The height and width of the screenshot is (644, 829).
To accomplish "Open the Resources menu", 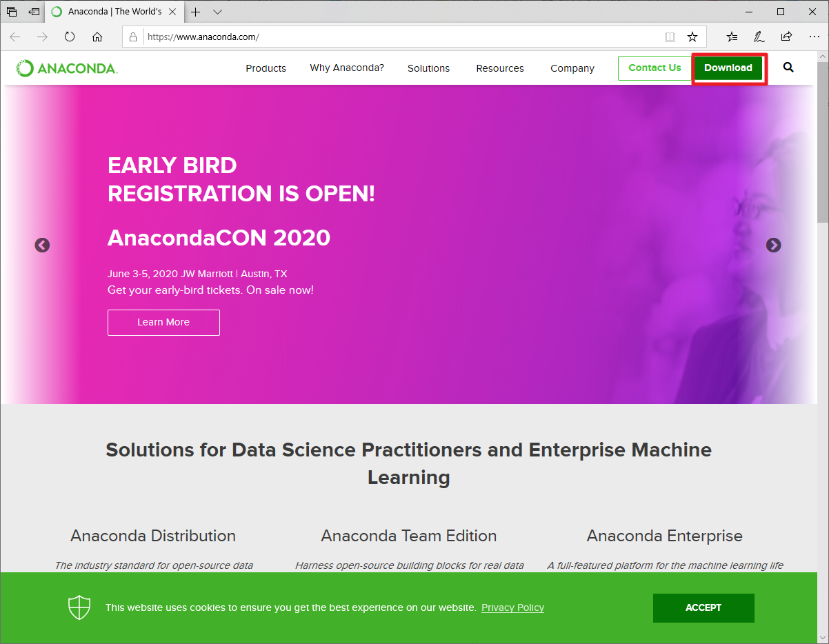I will [x=500, y=68].
